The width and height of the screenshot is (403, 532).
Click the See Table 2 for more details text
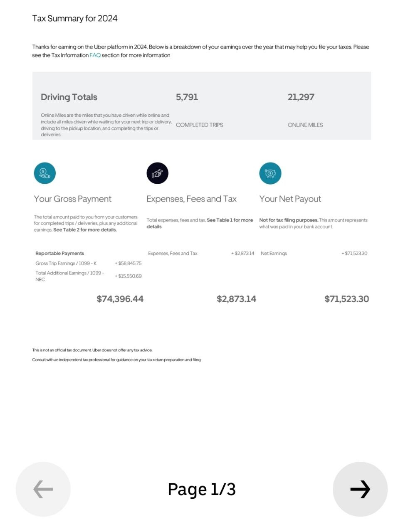click(85, 230)
